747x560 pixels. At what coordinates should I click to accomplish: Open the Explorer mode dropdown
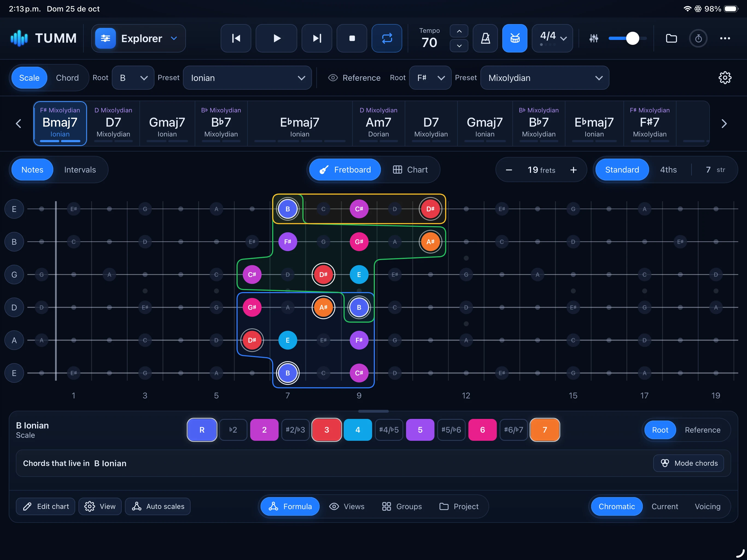pos(138,38)
